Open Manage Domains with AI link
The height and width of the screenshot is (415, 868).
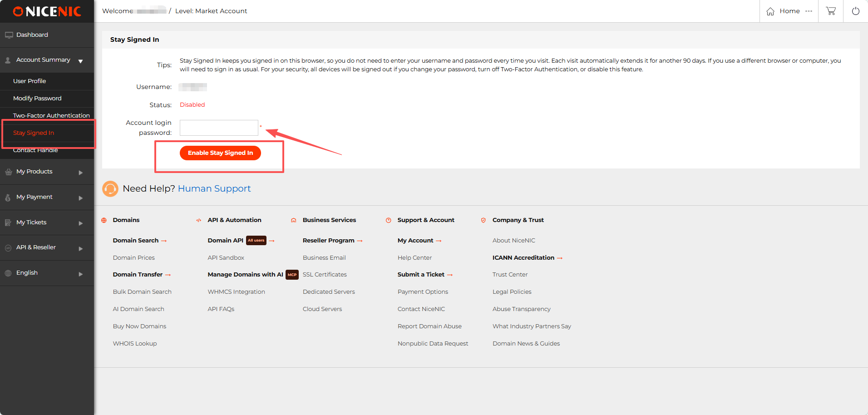click(x=245, y=275)
